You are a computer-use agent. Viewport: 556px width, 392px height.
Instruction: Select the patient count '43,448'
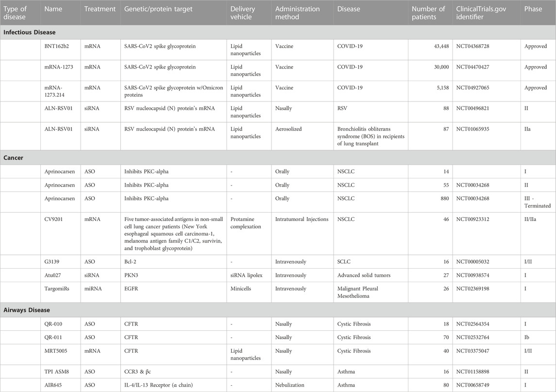coord(441,46)
